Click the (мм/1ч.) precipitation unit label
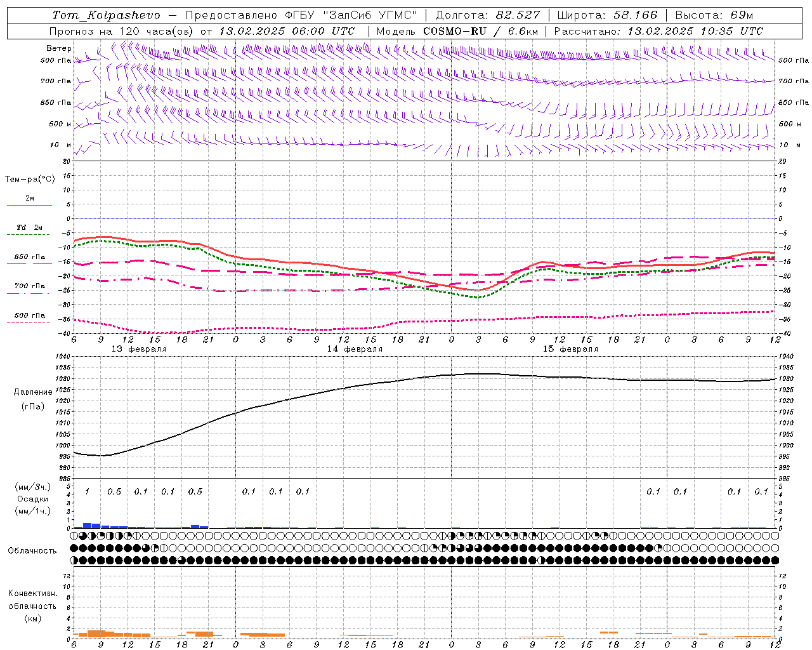Image resolution: width=812 pixels, height=650 pixels. (33, 511)
